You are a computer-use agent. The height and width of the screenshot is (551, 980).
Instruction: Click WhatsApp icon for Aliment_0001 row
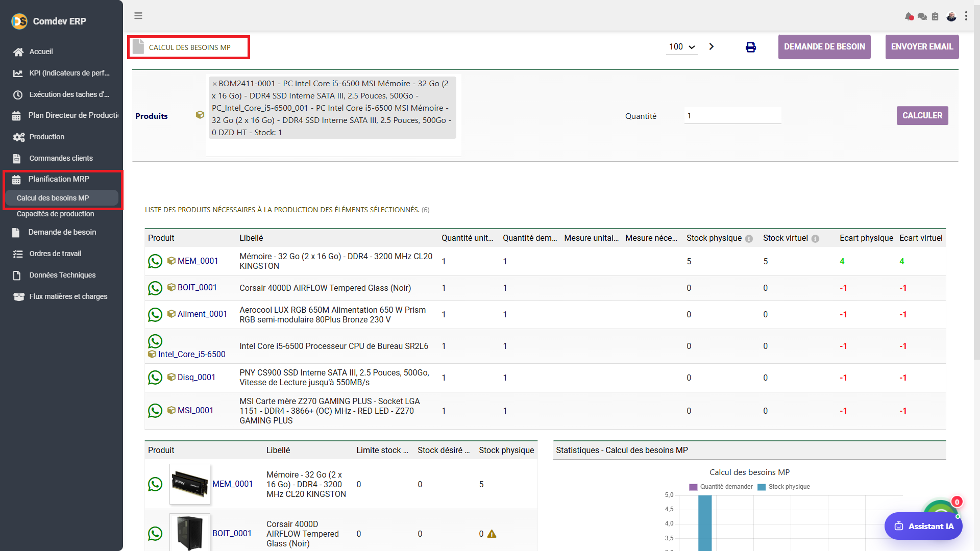click(155, 315)
